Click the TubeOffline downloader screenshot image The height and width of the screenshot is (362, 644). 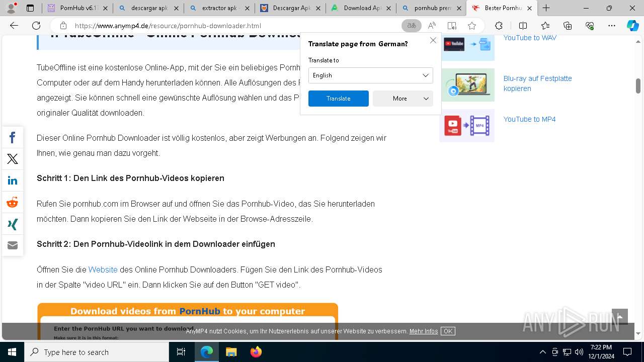(187, 321)
